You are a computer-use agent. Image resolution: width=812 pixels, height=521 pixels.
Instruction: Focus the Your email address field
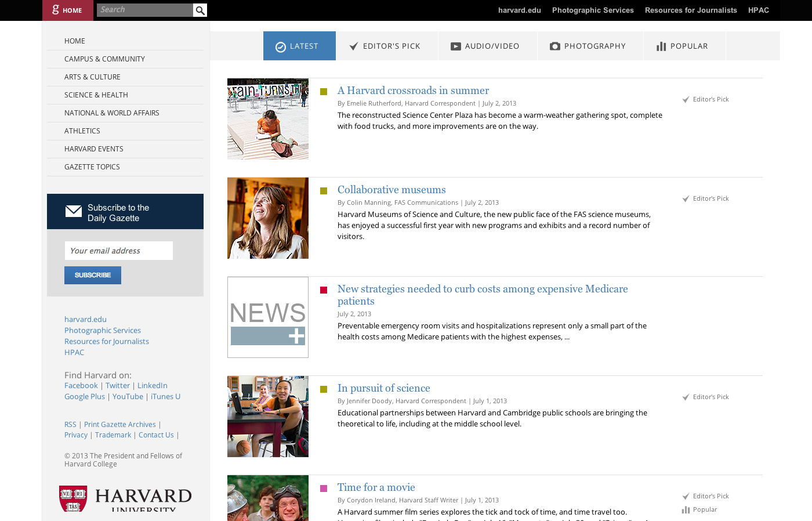(x=119, y=251)
